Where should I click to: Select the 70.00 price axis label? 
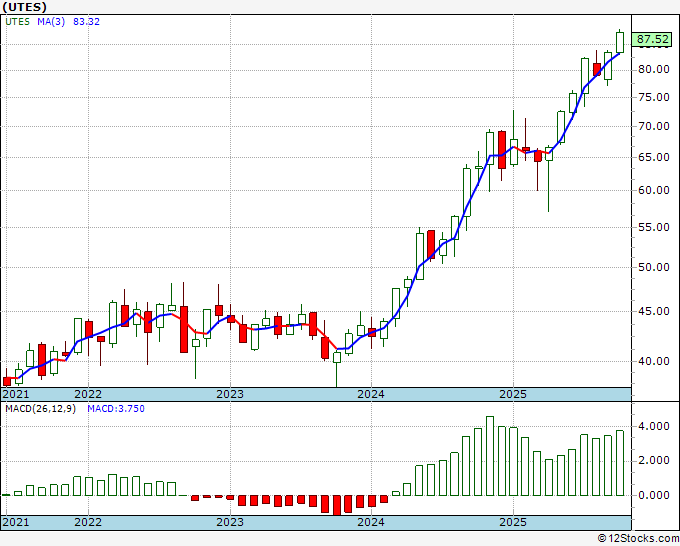coord(654,126)
